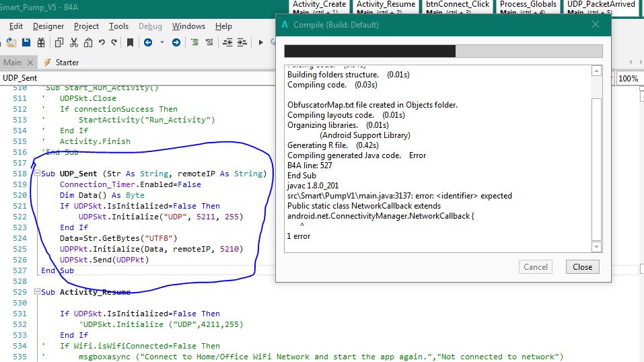Jump to btnConnect_Click quick tab
Image resolution: width=644 pixels, height=362 pixels.
[458, 7]
